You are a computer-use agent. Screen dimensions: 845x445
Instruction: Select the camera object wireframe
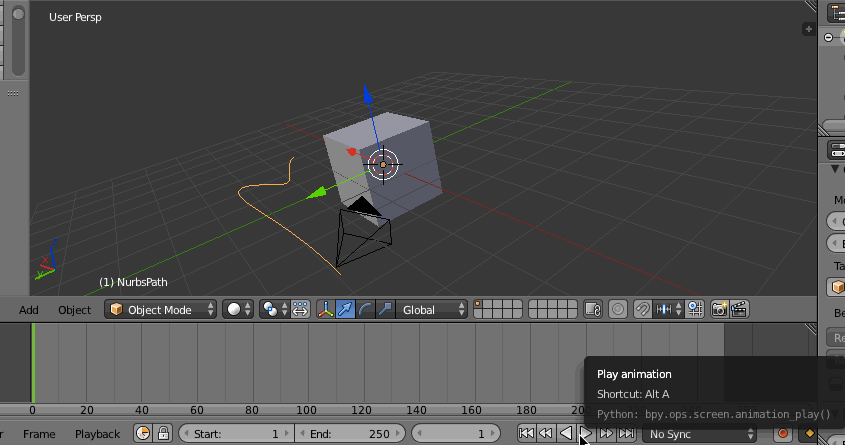pyautogui.click(x=363, y=232)
